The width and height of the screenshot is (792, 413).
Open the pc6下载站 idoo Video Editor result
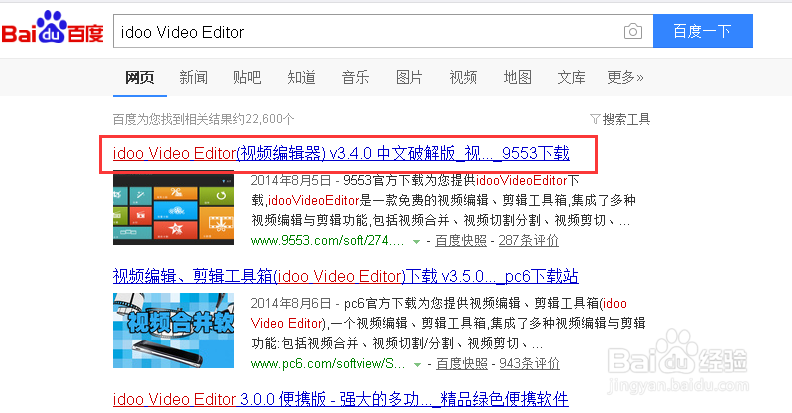345,276
